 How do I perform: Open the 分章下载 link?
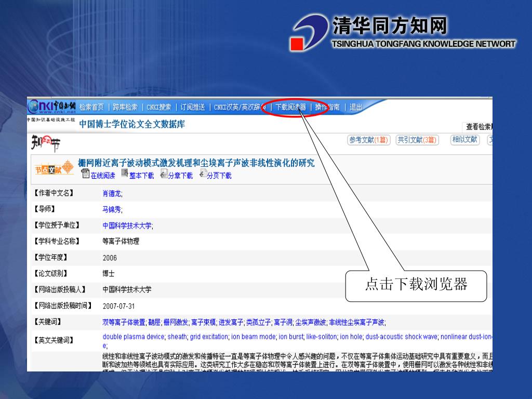180,176
